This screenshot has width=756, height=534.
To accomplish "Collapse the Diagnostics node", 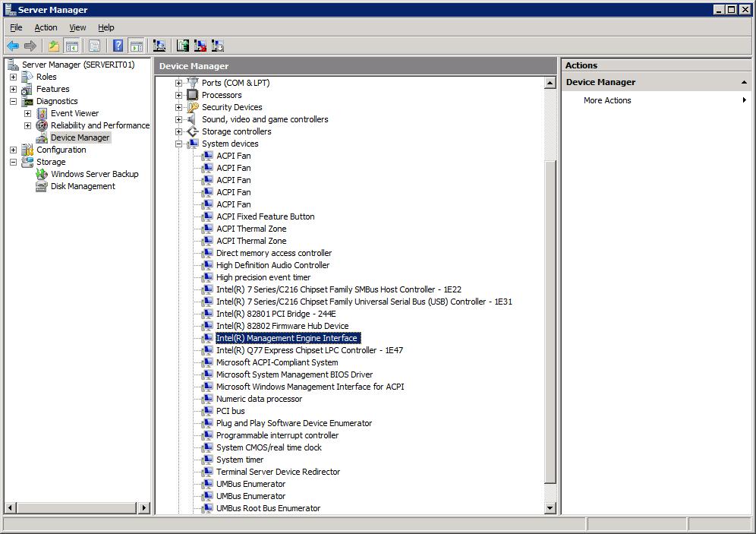I will pyautogui.click(x=13, y=101).
